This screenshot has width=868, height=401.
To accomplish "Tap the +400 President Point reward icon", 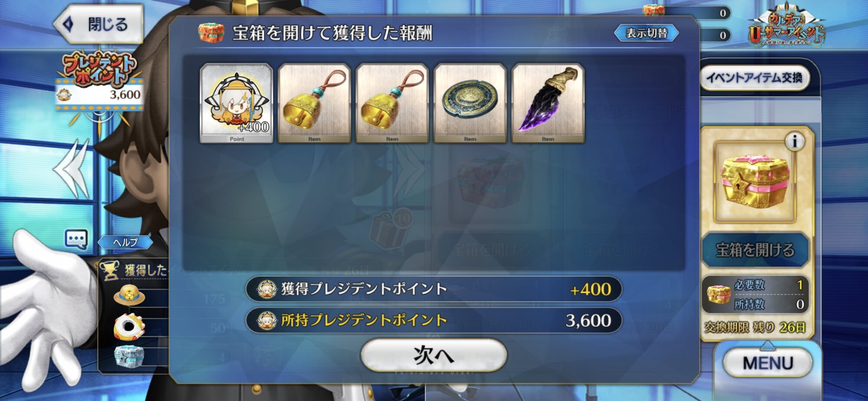I will click(x=237, y=103).
